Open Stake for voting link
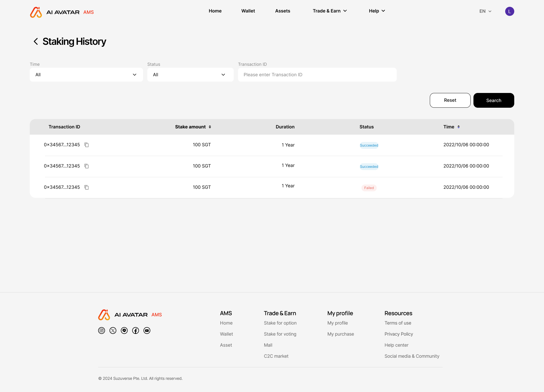Image resolution: width=544 pixels, height=392 pixels. [x=280, y=334]
